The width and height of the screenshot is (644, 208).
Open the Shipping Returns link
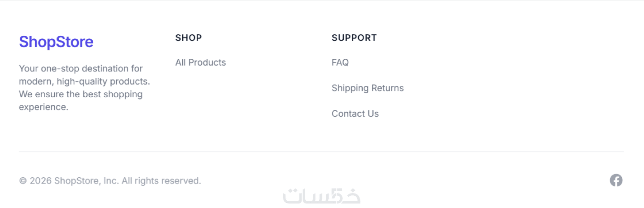pos(367,88)
